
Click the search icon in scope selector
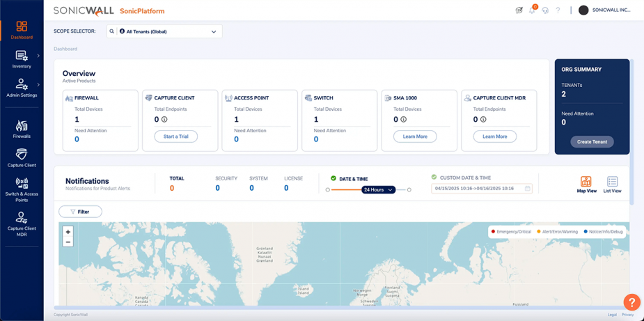(x=111, y=31)
